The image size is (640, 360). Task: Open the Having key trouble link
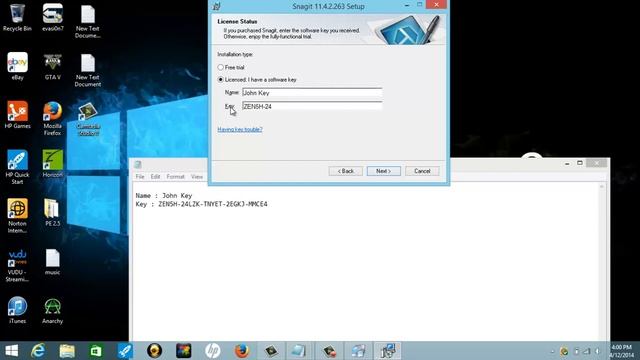tap(240, 129)
